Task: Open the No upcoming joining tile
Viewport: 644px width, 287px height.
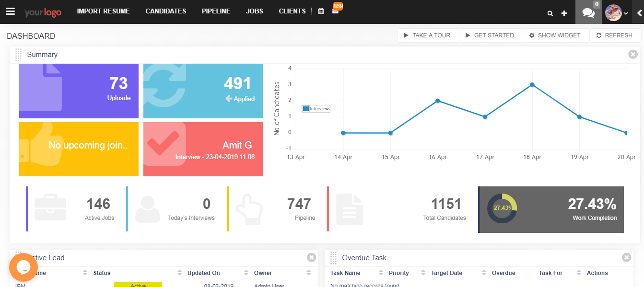Action: 79,149
